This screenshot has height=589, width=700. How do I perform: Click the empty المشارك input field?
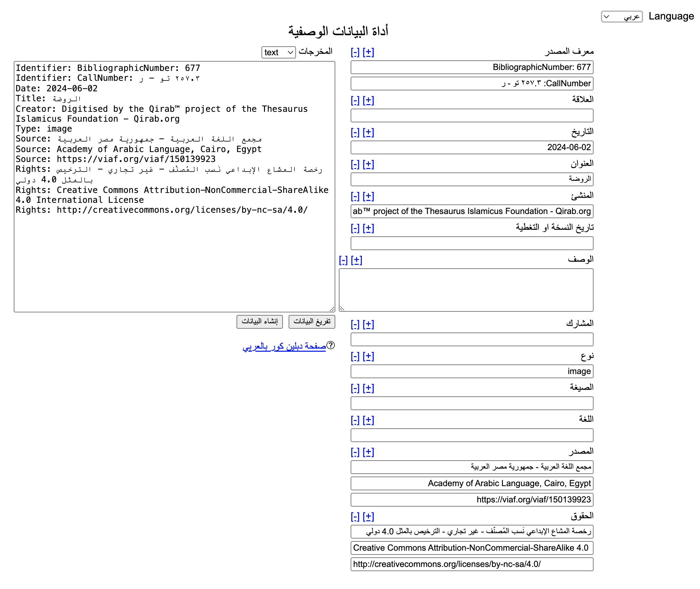(472, 340)
